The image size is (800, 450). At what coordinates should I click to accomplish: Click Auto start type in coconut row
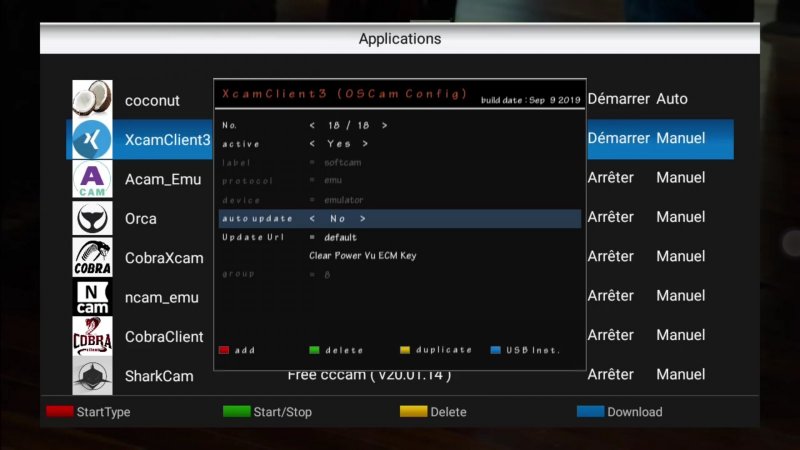click(x=672, y=98)
